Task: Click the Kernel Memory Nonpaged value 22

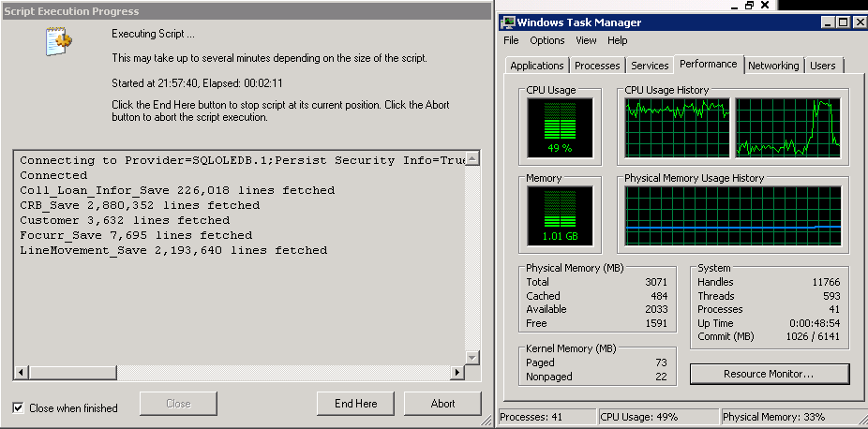Action: click(662, 377)
